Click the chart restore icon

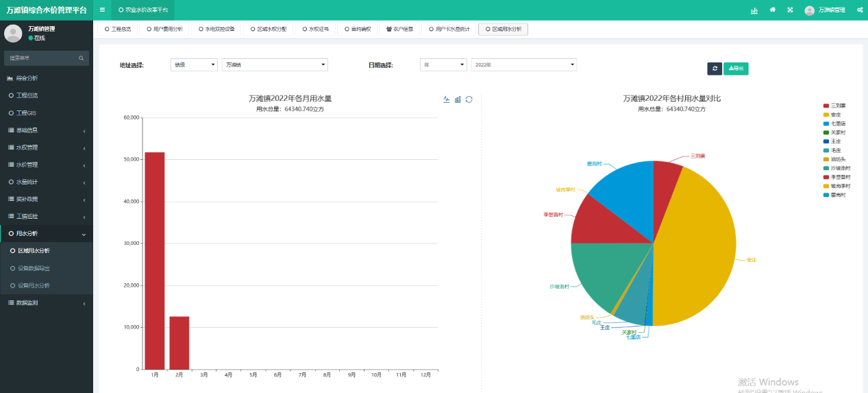click(469, 99)
